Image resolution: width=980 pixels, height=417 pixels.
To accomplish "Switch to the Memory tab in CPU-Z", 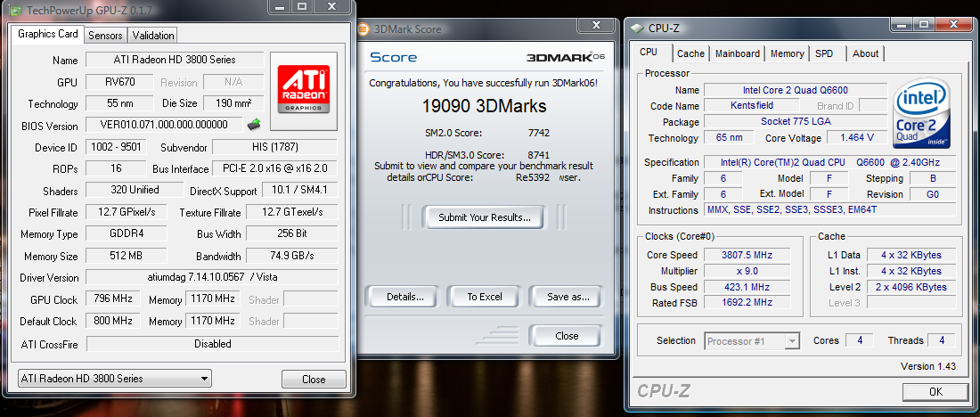I will (x=787, y=53).
